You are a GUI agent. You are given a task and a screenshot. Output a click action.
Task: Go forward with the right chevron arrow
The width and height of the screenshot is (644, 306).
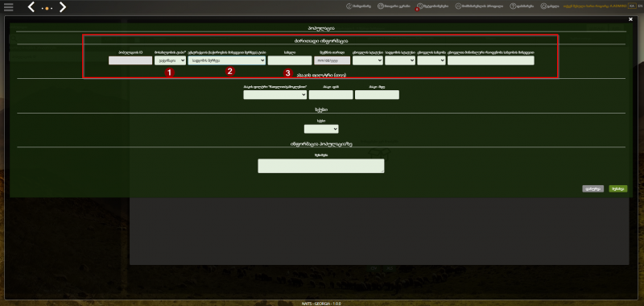pos(63,7)
